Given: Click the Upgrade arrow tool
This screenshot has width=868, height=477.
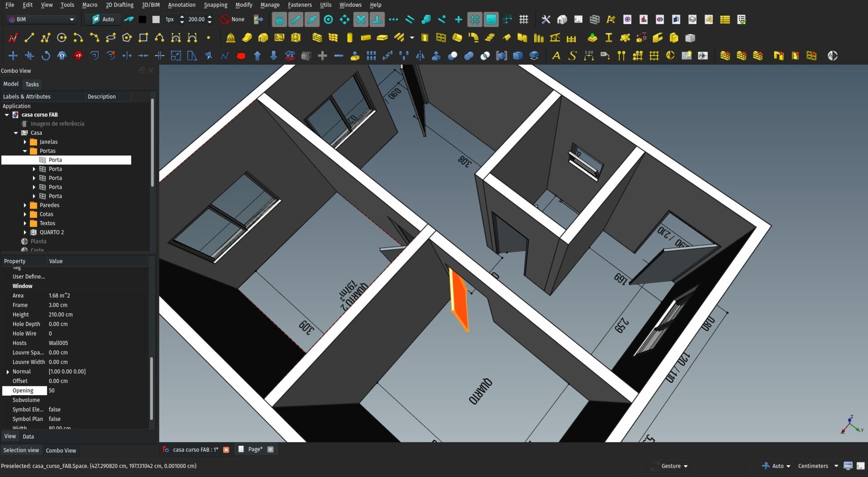Looking at the screenshot, I should point(257,56).
